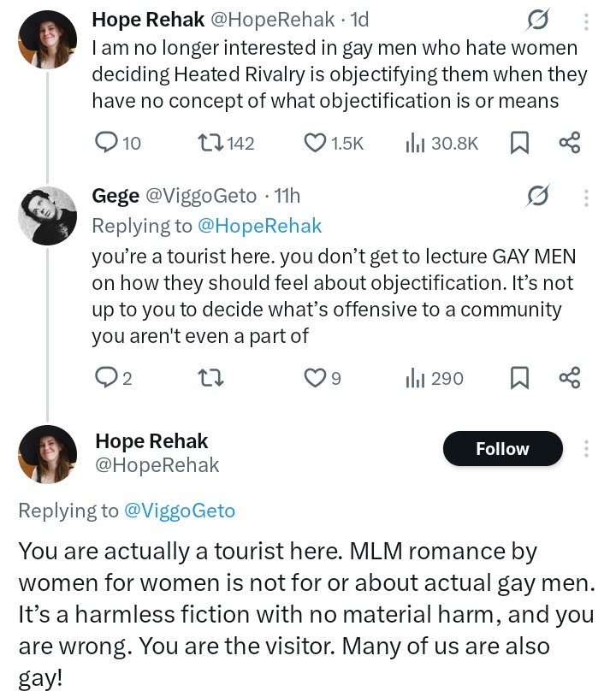Follow Hope Rehak
Image resolution: width=616 pixels, height=697 pixels.
(502, 449)
